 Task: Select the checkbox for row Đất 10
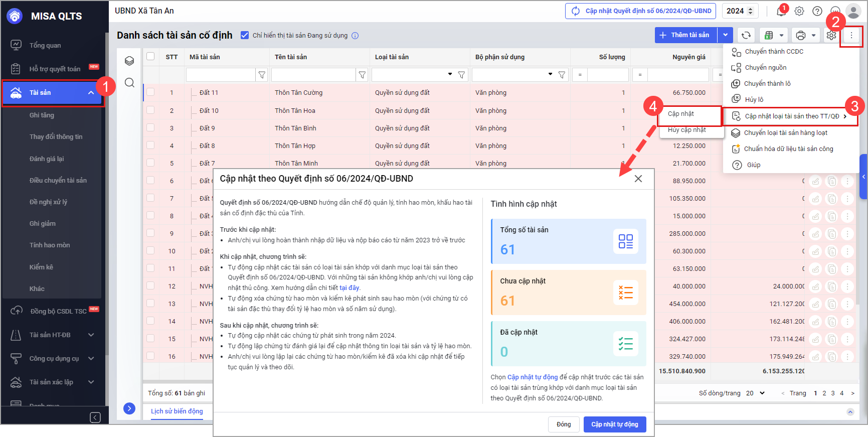150,110
